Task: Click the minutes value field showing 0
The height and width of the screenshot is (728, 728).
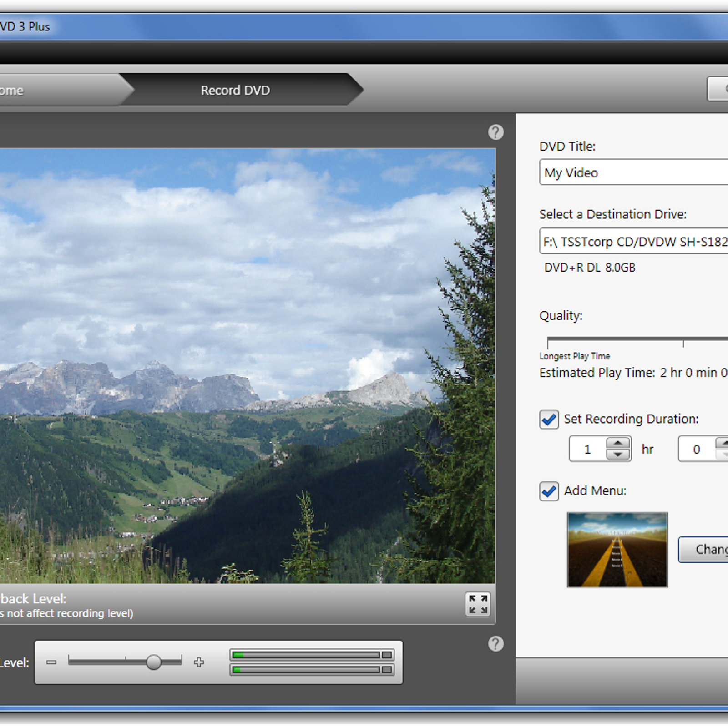Action: click(x=697, y=450)
